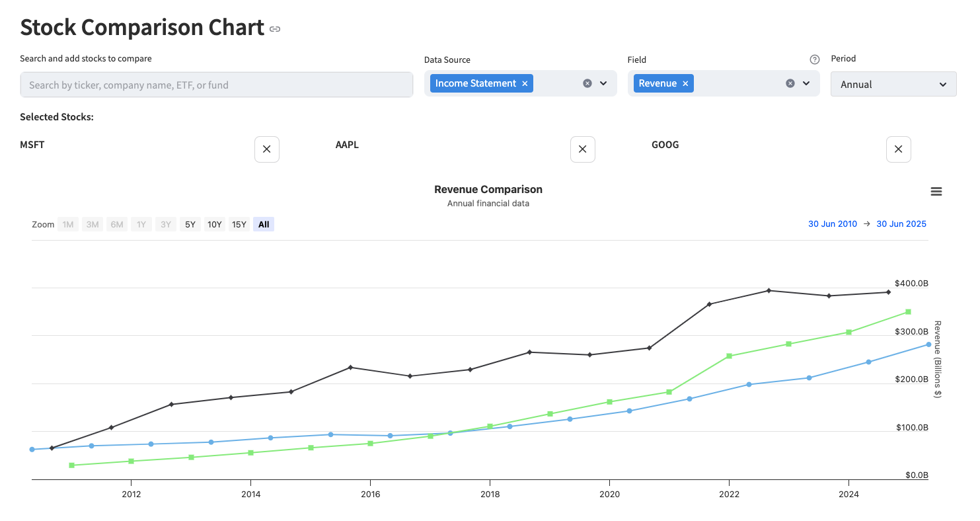Click the AAPL ticker label

tap(347, 145)
